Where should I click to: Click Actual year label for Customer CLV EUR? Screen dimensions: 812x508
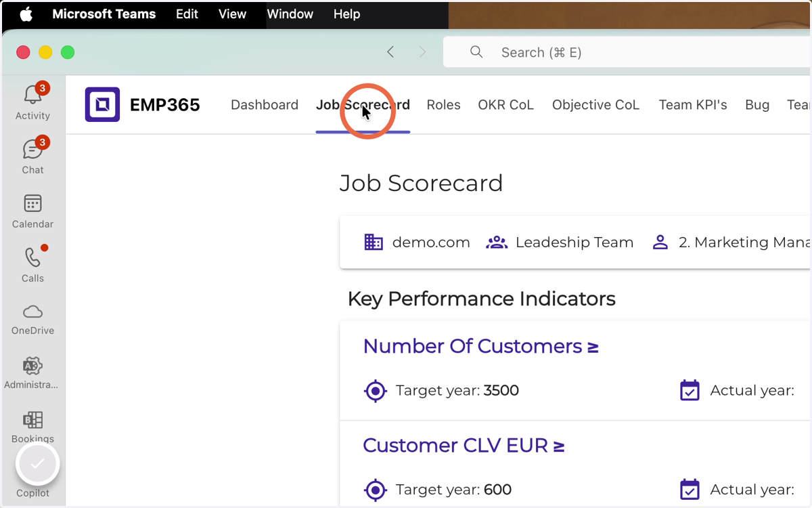point(752,490)
